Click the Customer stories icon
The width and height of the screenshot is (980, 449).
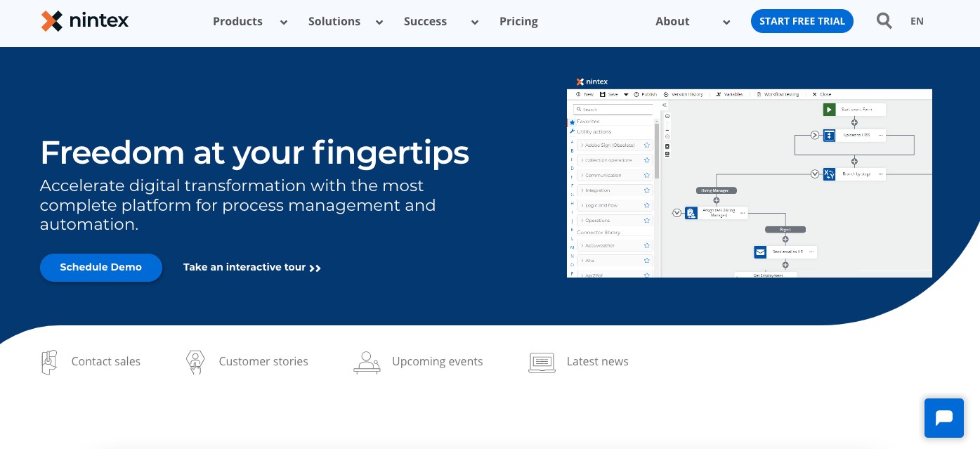coord(195,362)
